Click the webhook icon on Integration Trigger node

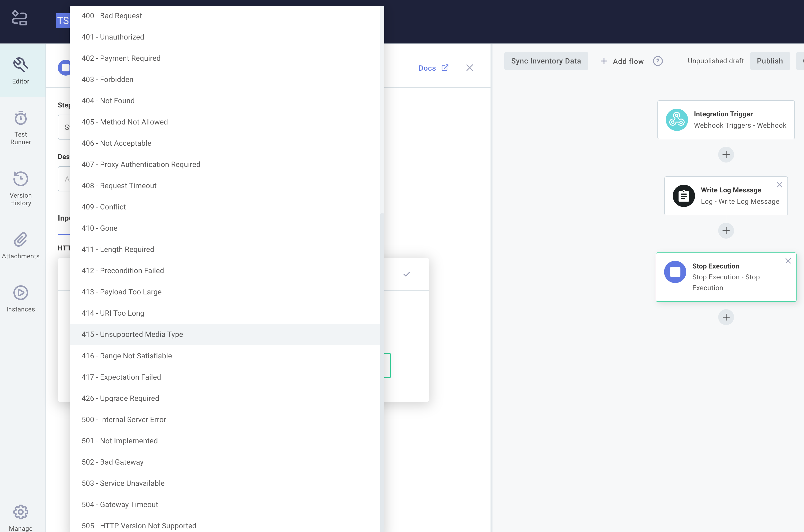pyautogui.click(x=677, y=120)
